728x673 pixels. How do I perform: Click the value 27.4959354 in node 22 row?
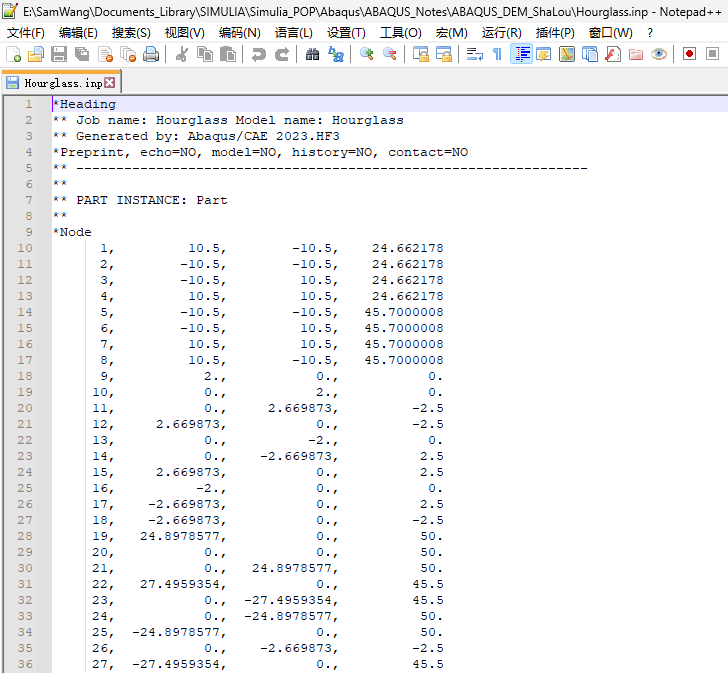coord(183,584)
